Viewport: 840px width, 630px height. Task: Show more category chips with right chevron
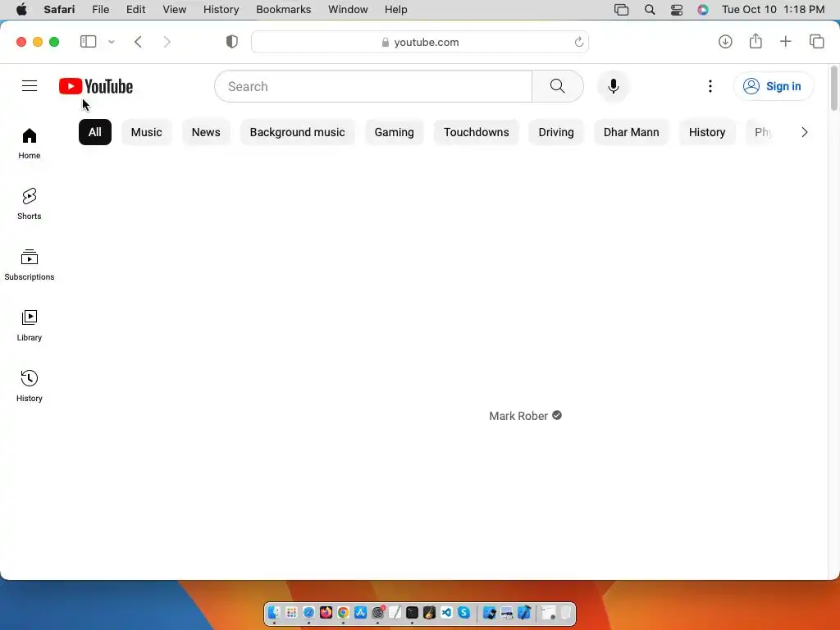coord(804,132)
